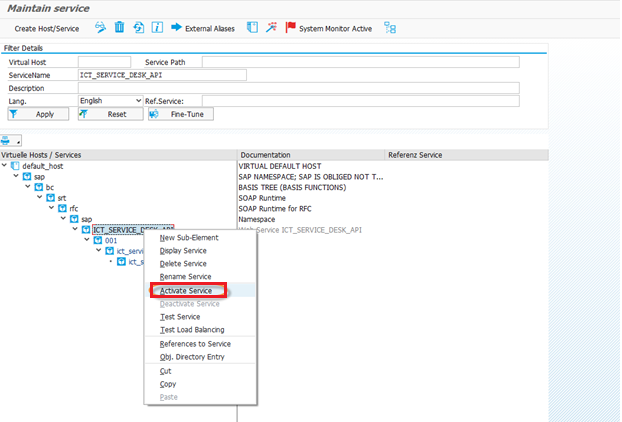The height and width of the screenshot is (422, 622).
Task: Collapse the bc tree node
Action: coord(29,187)
